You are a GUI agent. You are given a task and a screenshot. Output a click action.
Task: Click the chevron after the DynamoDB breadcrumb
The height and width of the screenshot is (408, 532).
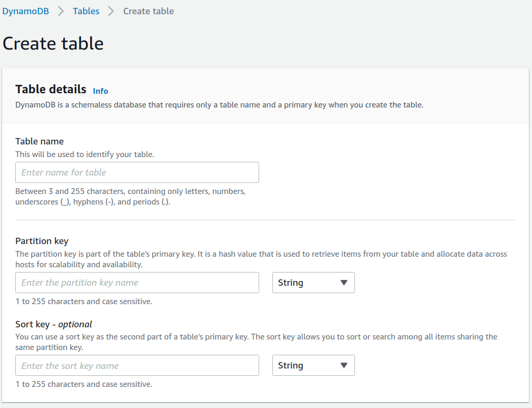pyautogui.click(x=61, y=11)
